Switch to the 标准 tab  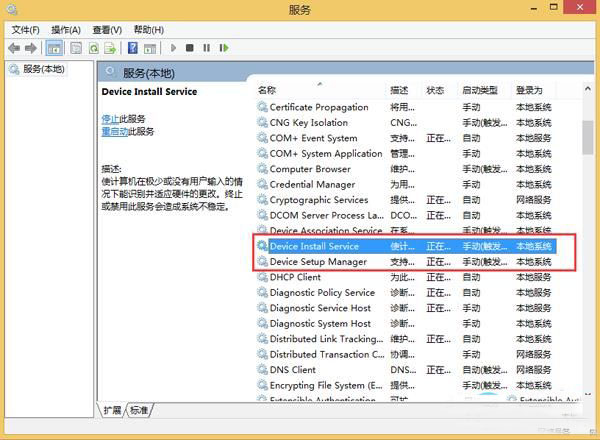pos(139,411)
